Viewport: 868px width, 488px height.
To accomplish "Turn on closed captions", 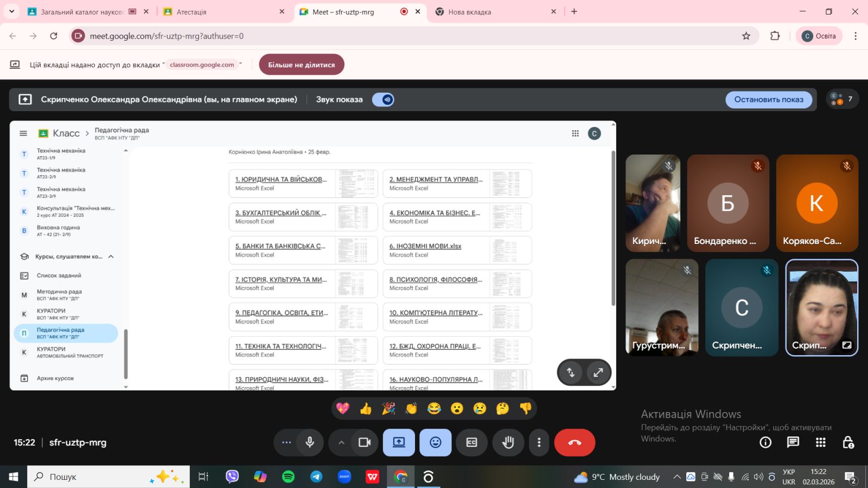I will (471, 442).
